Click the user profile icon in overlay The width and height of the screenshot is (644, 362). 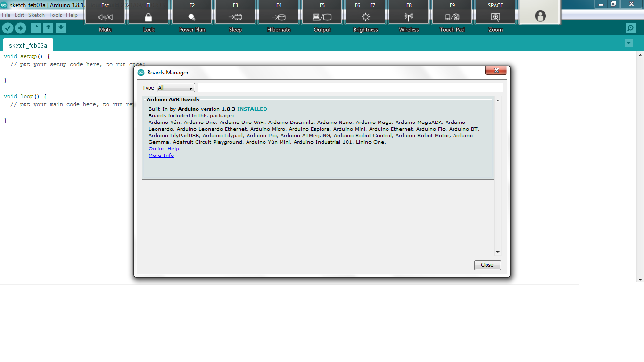pos(540,16)
